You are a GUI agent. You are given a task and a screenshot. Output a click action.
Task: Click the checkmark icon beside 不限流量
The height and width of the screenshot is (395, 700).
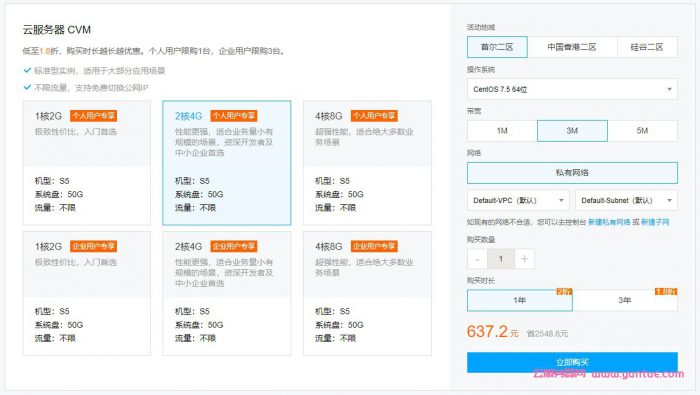pos(27,87)
